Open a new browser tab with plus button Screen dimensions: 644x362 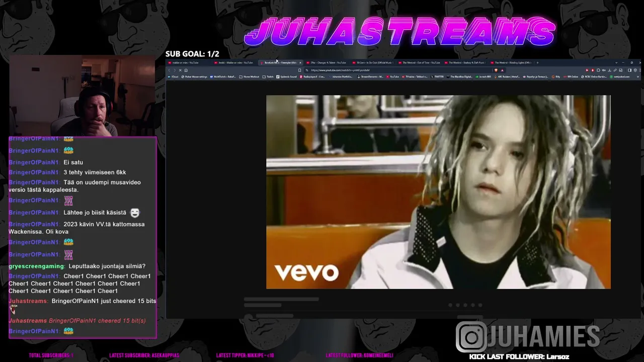click(x=537, y=63)
